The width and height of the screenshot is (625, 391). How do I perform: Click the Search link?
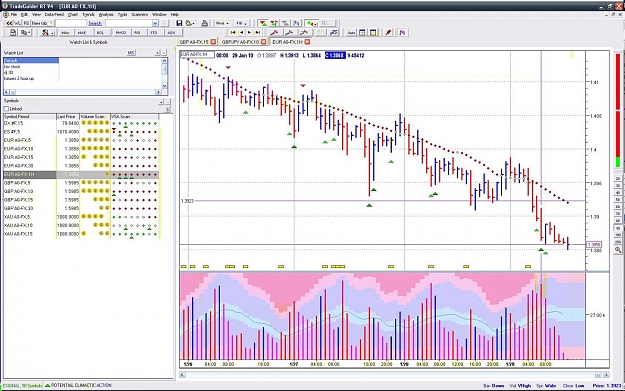(x=95, y=24)
